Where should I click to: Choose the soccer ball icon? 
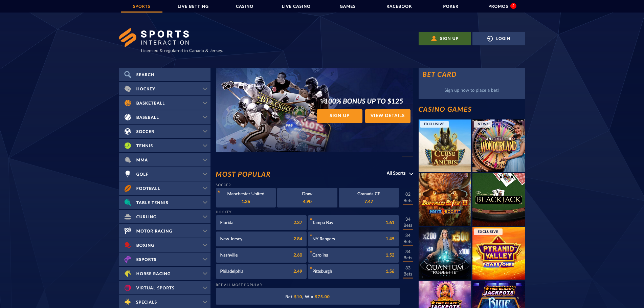click(128, 131)
